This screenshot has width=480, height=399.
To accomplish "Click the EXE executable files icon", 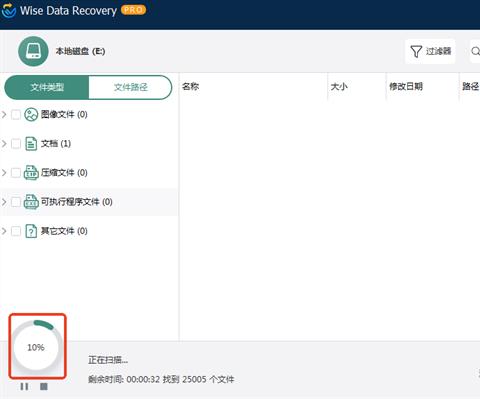I will [31, 202].
